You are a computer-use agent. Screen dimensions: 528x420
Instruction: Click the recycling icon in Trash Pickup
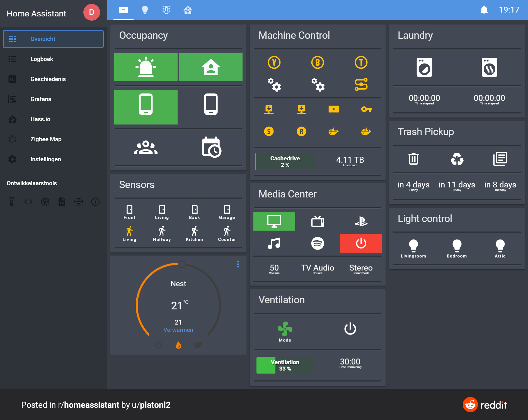click(x=457, y=159)
